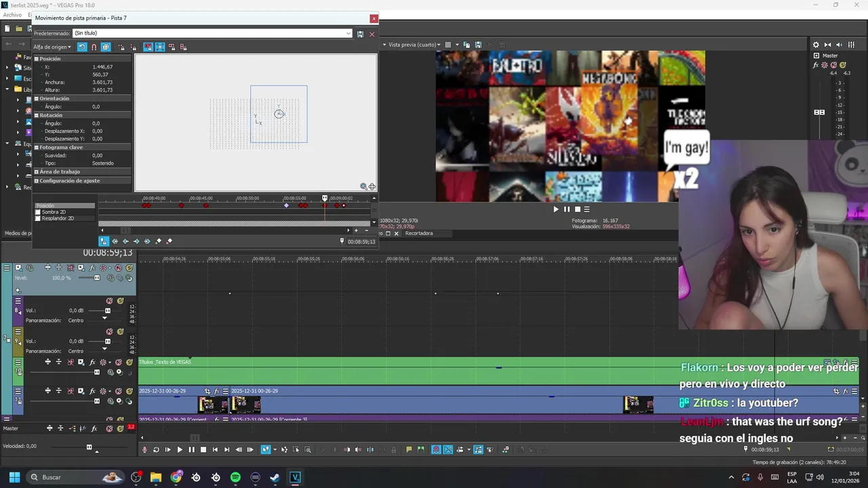
Task: Mute video track 10
Action: [x=118, y=362]
